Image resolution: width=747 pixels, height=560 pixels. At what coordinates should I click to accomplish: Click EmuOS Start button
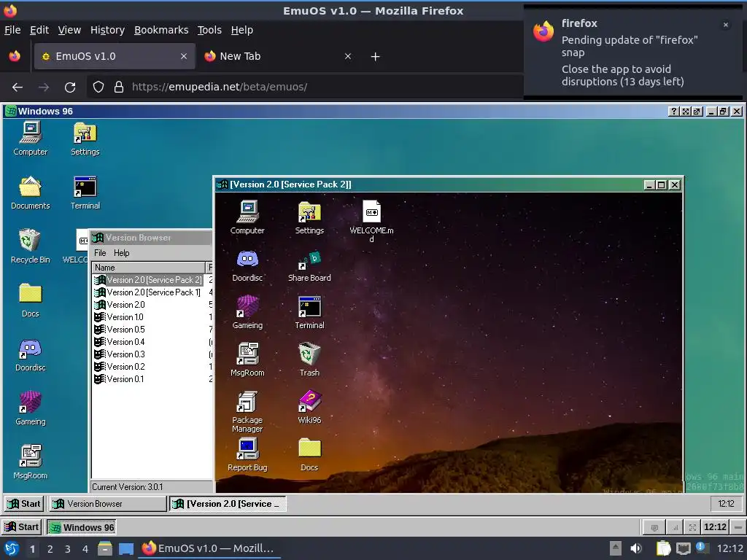click(21, 527)
